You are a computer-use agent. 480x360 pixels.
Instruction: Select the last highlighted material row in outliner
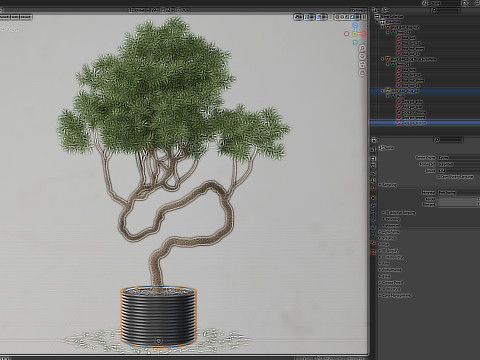(x=425, y=123)
